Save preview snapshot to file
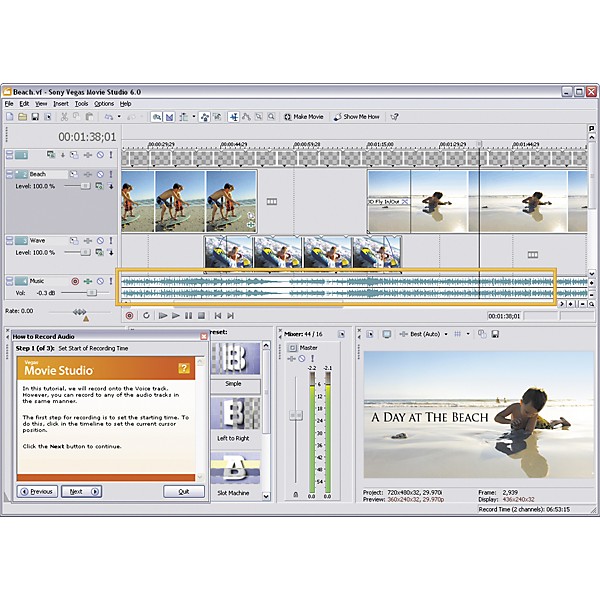Viewport: 600px width, 600px height. pyautogui.click(x=495, y=334)
